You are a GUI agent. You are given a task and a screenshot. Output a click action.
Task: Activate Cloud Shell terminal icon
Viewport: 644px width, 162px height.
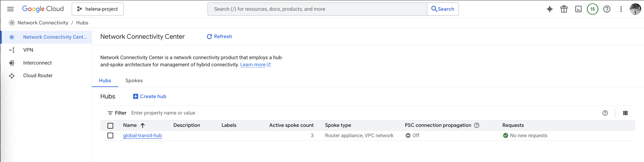click(578, 9)
